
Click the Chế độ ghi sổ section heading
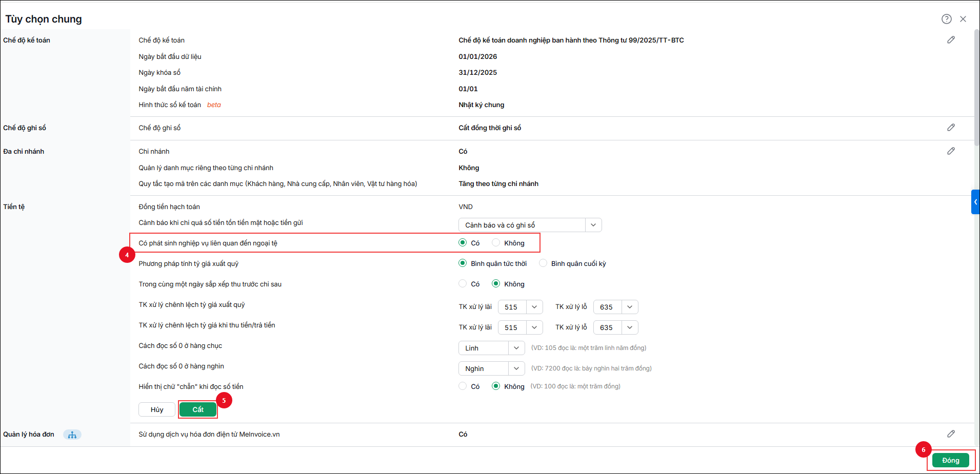25,128
